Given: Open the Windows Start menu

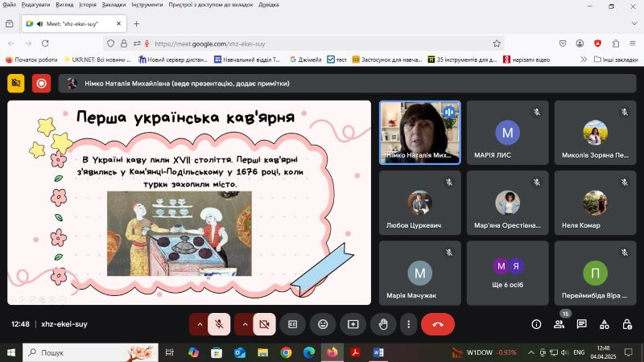Looking at the screenshot, I should click(11, 352).
